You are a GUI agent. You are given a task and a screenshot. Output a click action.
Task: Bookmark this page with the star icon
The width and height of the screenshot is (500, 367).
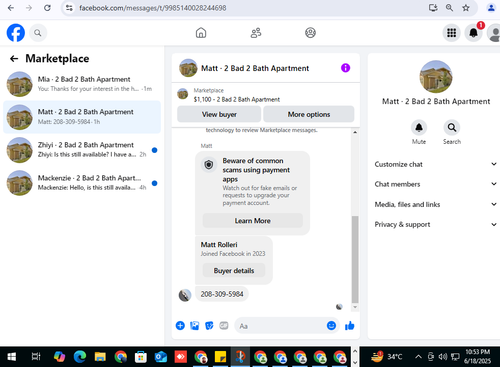[x=466, y=8]
